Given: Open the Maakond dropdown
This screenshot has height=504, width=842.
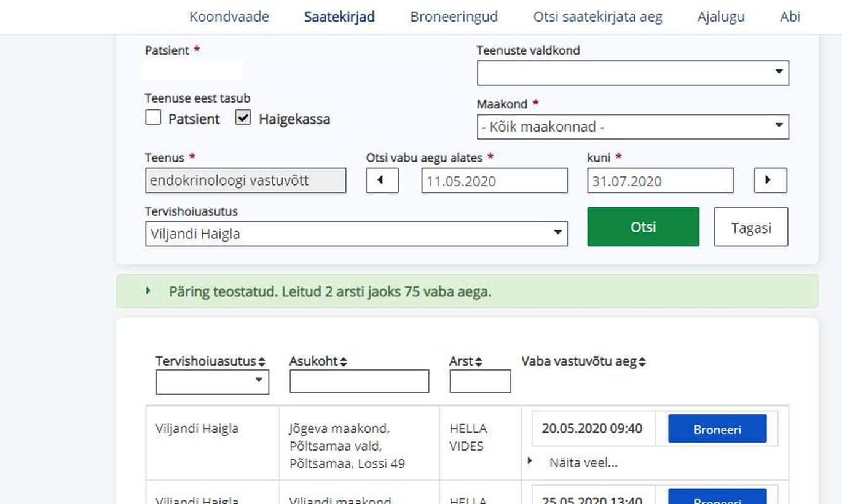Looking at the screenshot, I should pyautogui.click(x=633, y=127).
